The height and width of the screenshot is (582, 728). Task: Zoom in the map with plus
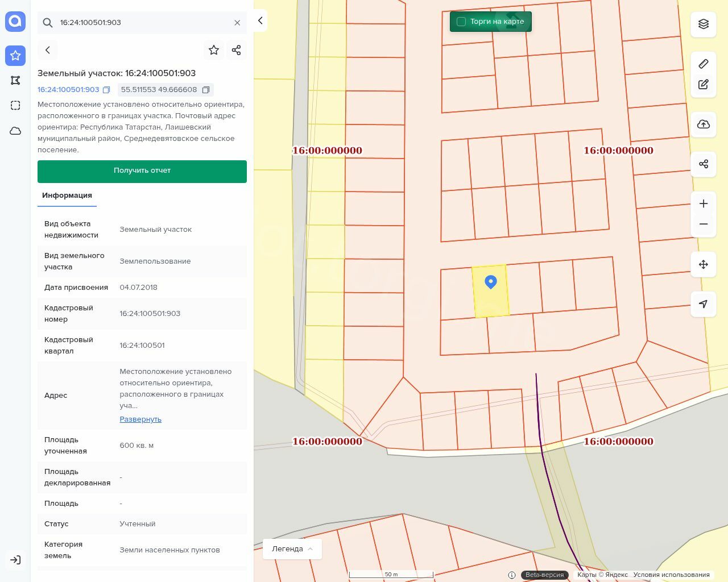pos(704,204)
